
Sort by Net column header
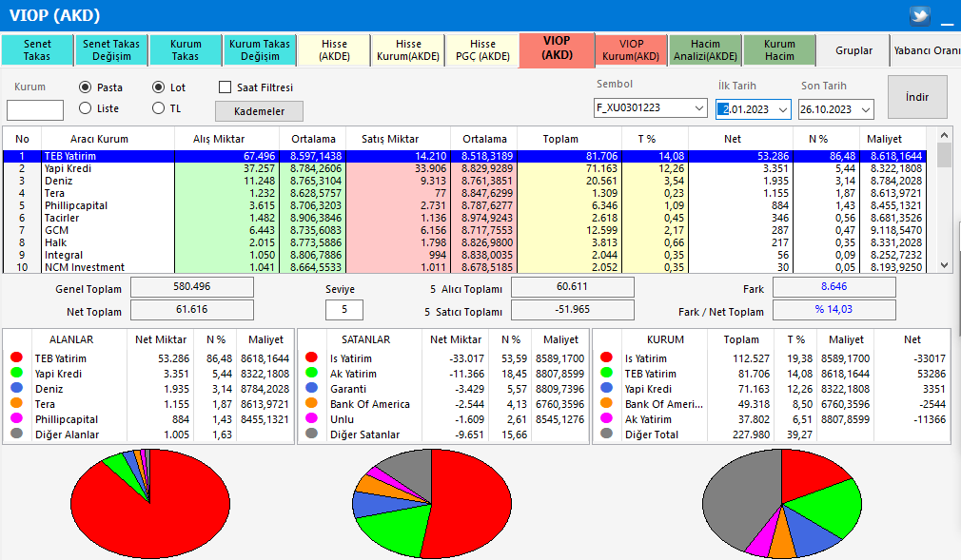coord(733,139)
